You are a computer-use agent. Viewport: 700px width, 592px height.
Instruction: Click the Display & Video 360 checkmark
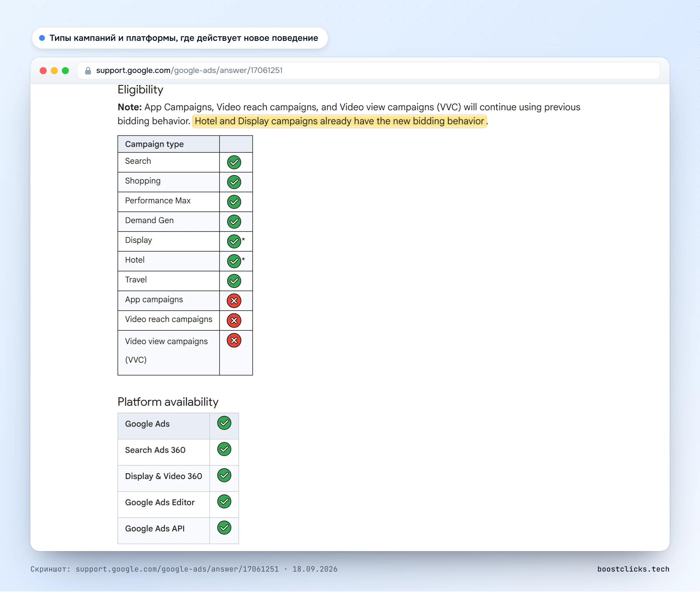coord(224,476)
